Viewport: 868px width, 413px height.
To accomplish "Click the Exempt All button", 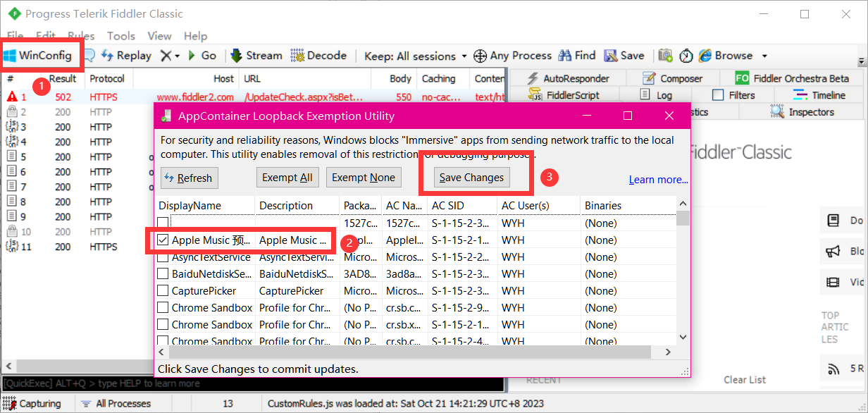I will pyautogui.click(x=287, y=178).
